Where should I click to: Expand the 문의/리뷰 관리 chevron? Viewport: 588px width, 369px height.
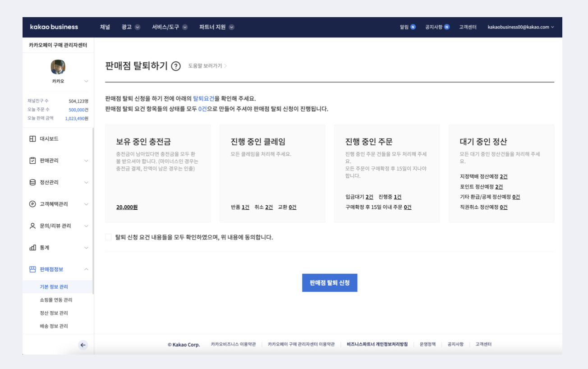[x=86, y=226]
